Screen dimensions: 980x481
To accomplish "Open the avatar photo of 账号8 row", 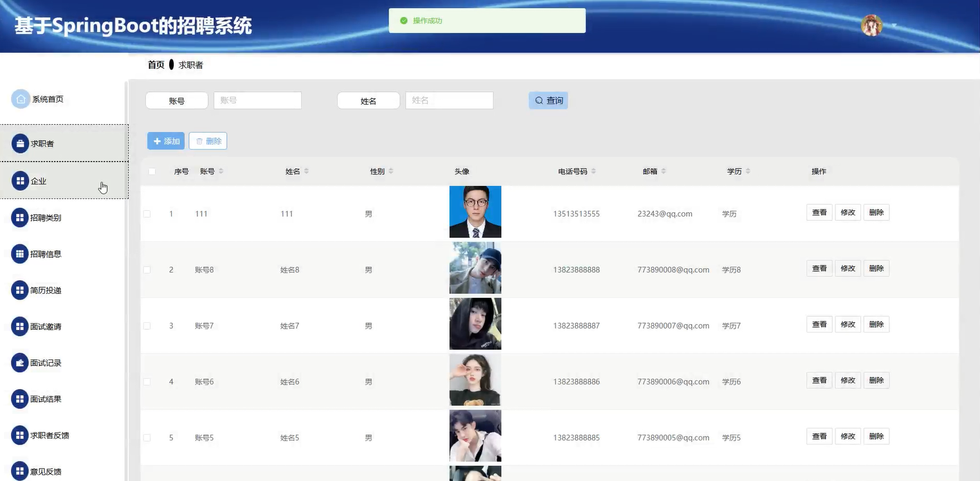I will [475, 268].
